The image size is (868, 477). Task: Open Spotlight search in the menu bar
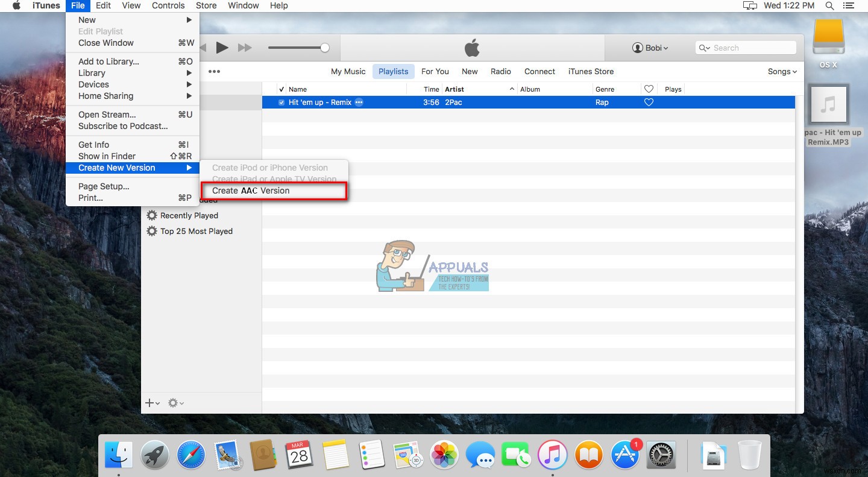[x=829, y=5]
